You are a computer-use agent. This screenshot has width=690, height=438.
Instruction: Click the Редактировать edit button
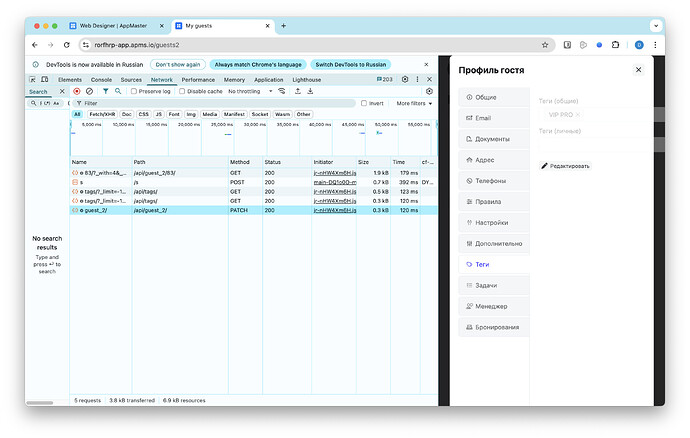(565, 166)
